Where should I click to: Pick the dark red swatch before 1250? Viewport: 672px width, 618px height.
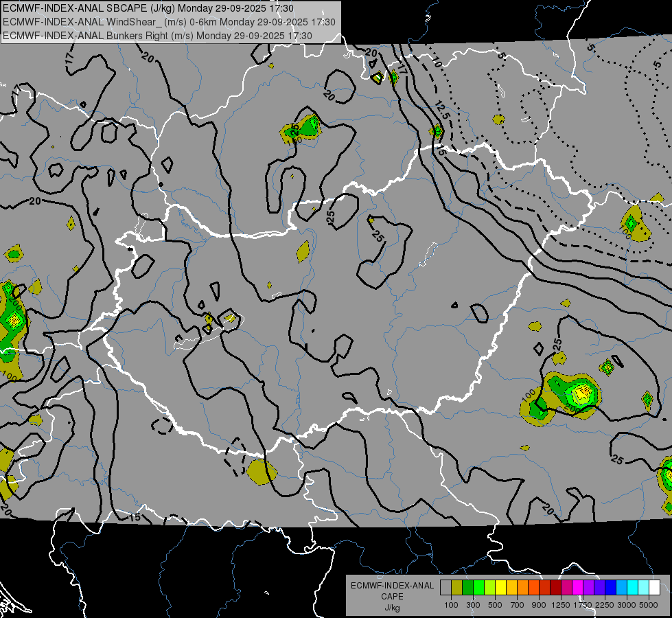(x=556, y=588)
